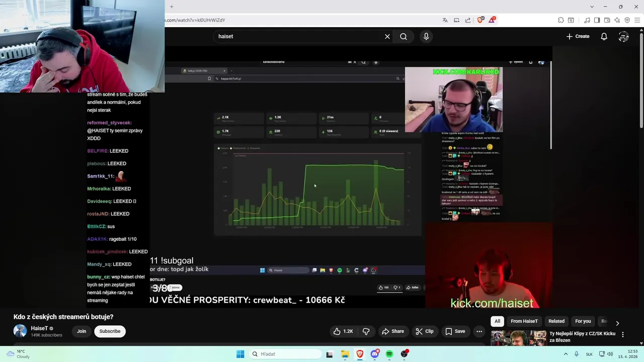
Task: Open YouTube notifications bell
Action: (604, 36)
